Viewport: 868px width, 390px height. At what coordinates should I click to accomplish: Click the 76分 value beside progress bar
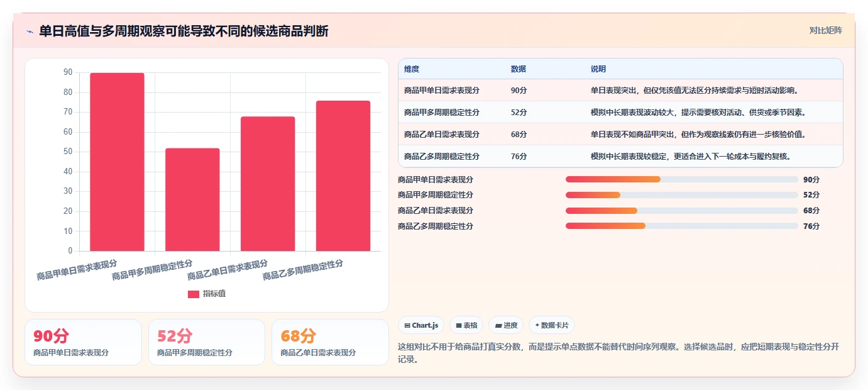[x=811, y=226]
